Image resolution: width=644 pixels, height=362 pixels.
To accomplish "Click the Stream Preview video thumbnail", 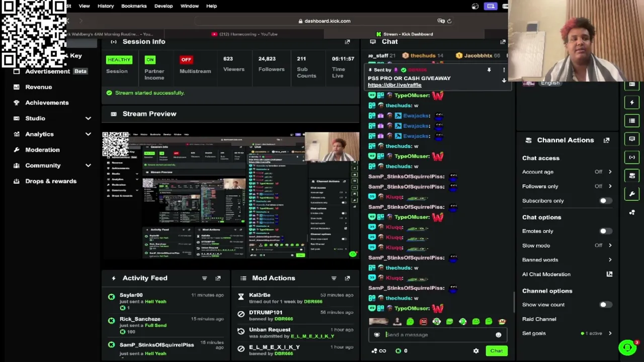I will [231, 195].
